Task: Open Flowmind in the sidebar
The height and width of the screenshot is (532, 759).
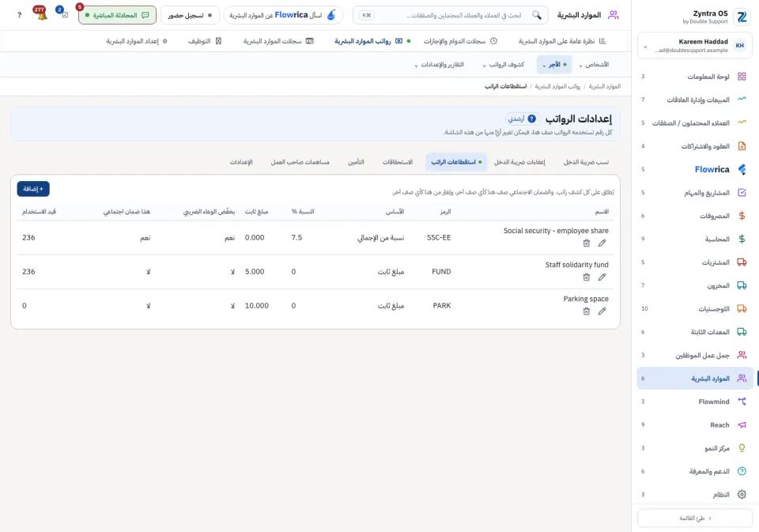Action: [x=695, y=402]
